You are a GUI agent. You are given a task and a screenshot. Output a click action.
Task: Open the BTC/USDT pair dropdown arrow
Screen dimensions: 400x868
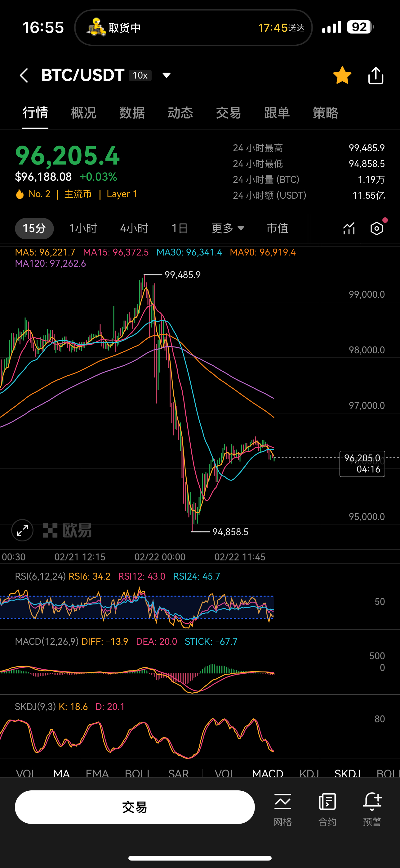[x=166, y=75]
